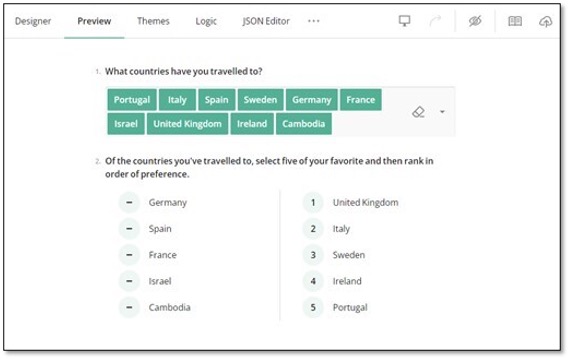Click the cloud upload save icon

pos(545,21)
